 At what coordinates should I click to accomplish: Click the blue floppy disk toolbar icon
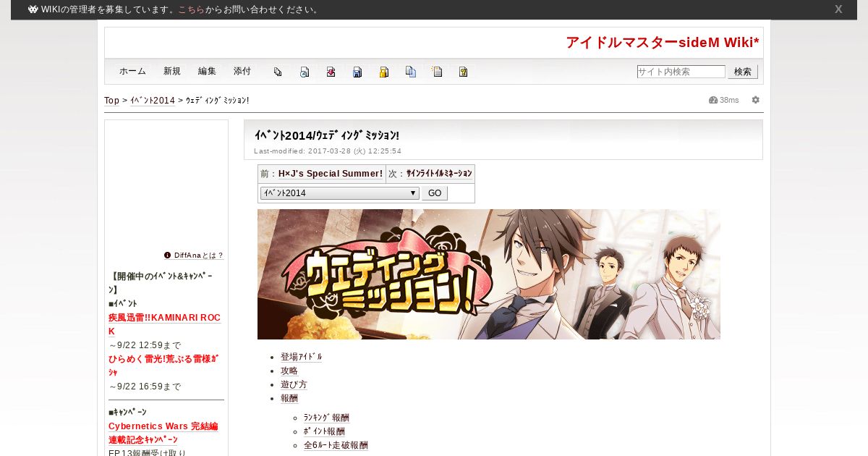point(357,72)
